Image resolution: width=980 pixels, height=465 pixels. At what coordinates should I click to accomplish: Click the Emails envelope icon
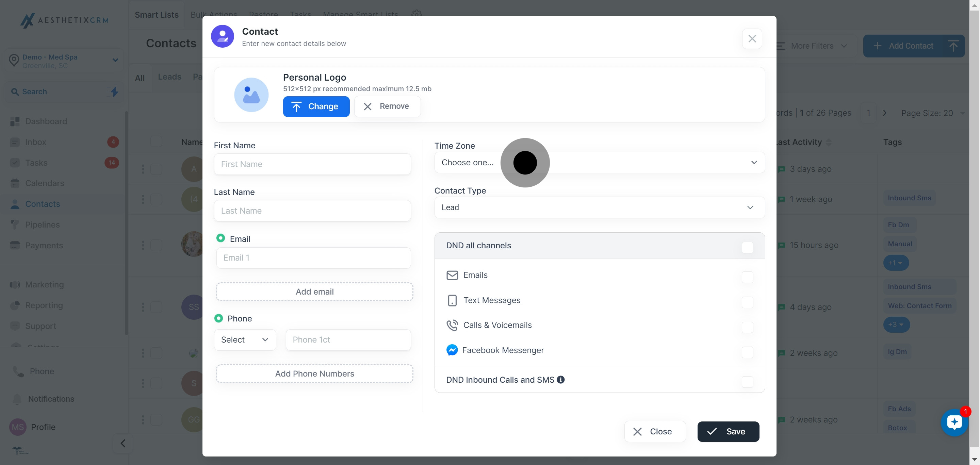(x=452, y=275)
